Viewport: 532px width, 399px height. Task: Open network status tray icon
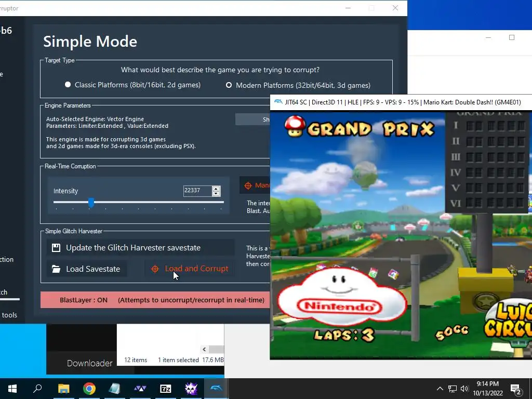(x=453, y=389)
